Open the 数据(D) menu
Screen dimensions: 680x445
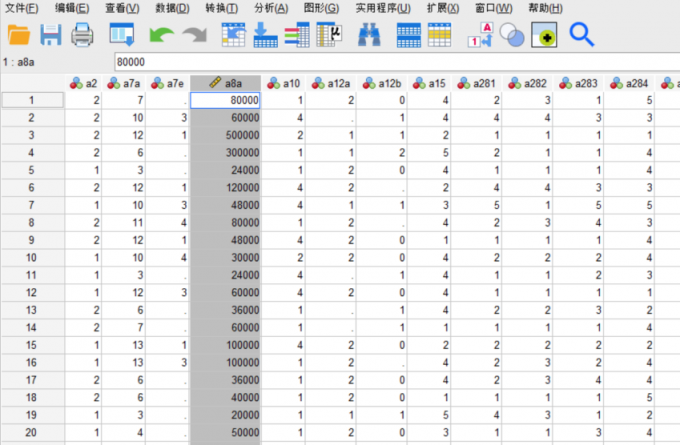tap(172, 8)
